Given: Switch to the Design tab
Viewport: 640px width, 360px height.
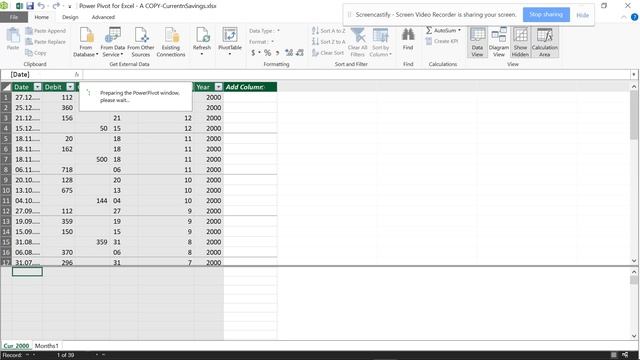Looking at the screenshot, I should click(x=70, y=17).
